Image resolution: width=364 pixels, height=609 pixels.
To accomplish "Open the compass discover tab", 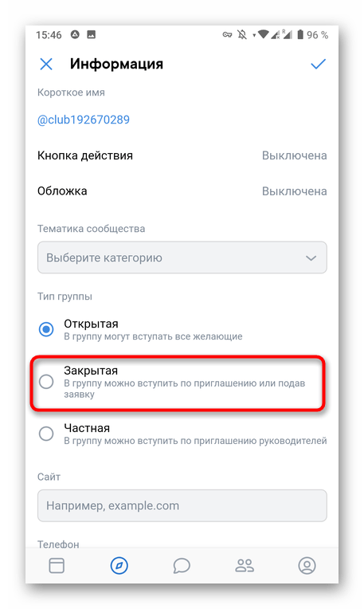I will tap(119, 565).
